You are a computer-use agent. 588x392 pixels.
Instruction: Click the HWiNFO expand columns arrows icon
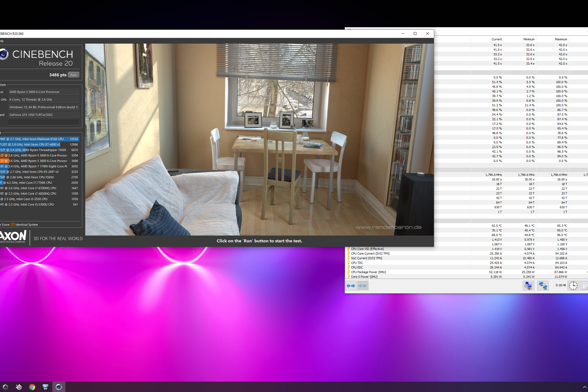pyautogui.click(x=351, y=286)
